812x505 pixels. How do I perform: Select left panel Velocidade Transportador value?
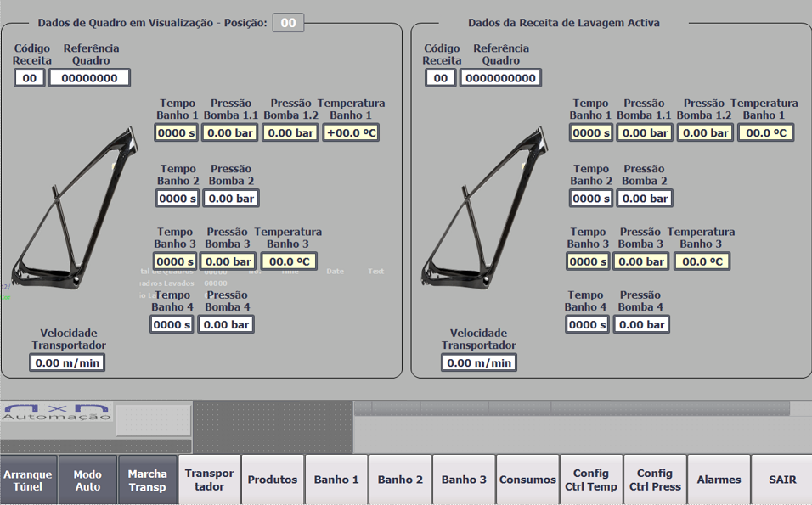coord(67,362)
